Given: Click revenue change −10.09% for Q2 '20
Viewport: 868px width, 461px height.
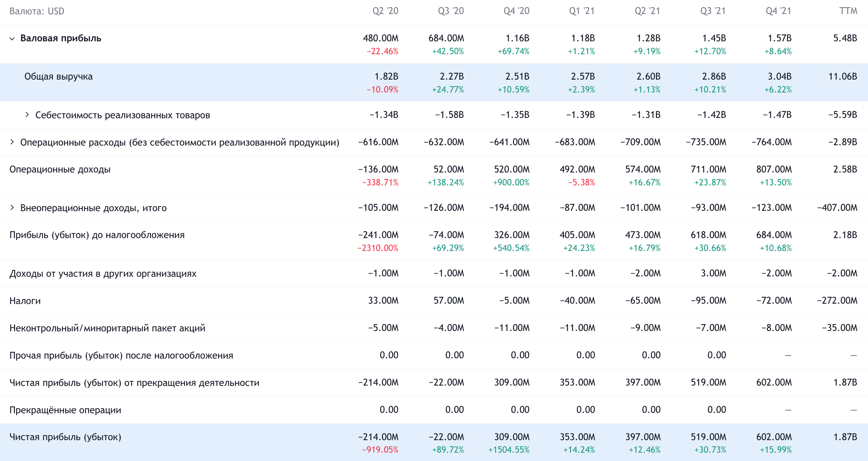Looking at the screenshot, I should click(x=382, y=90).
